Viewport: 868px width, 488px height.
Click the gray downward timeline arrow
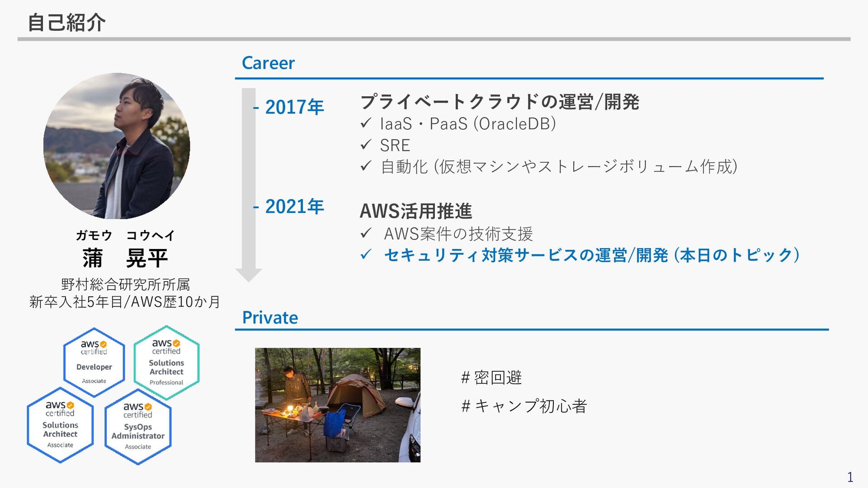(249, 185)
